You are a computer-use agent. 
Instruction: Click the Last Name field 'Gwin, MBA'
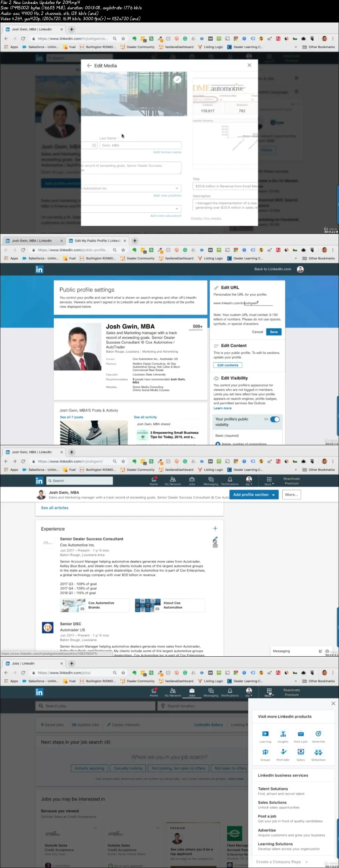(140, 145)
